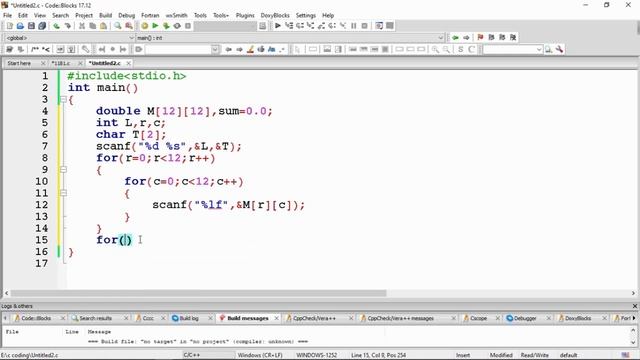The image size is (640, 360).
Task: Click language flag in status bar
Action: [x=625, y=355]
